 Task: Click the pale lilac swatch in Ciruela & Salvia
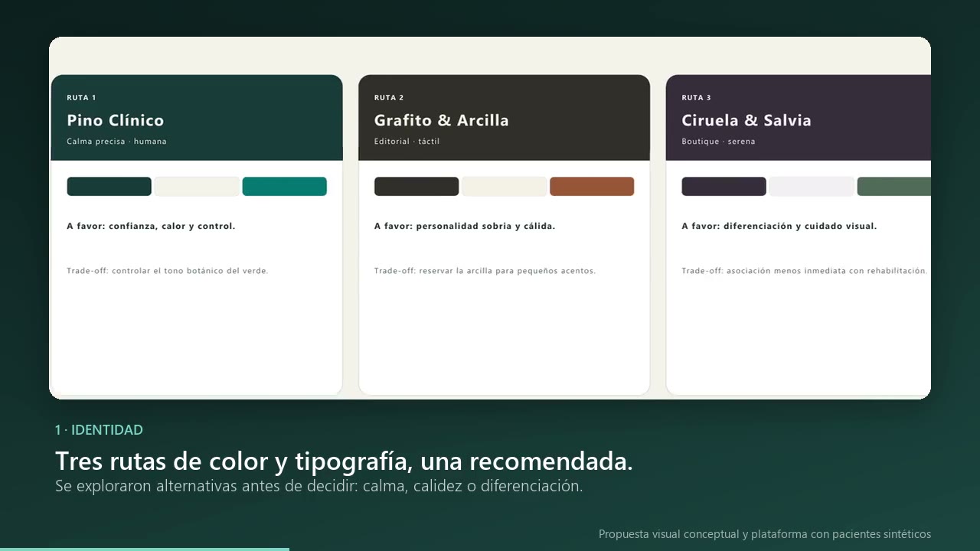click(x=812, y=187)
